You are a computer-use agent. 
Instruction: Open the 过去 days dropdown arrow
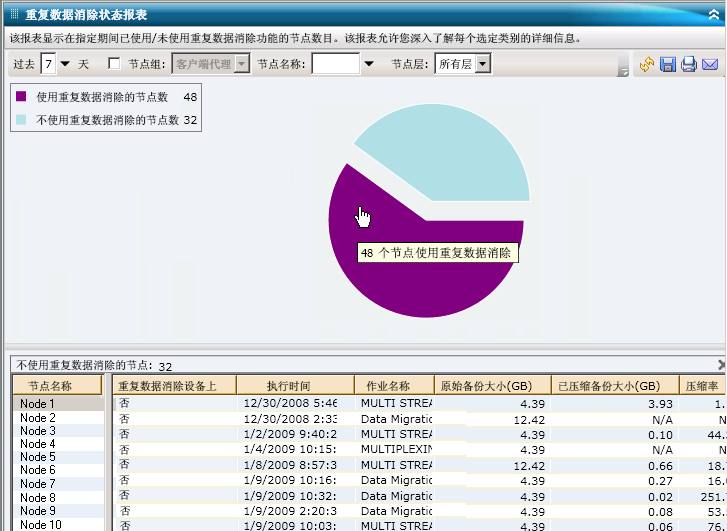(66, 64)
